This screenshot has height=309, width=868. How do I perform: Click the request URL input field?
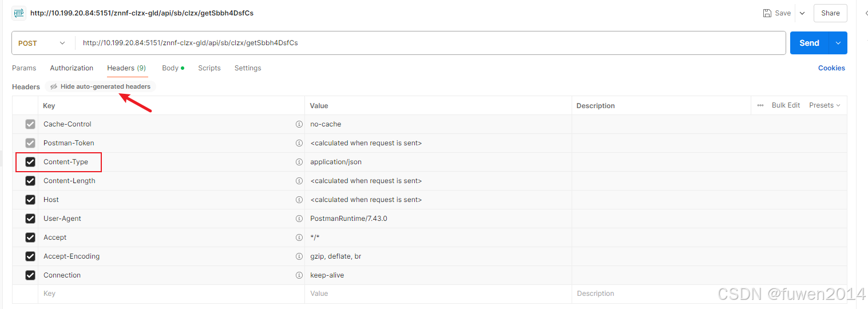429,43
